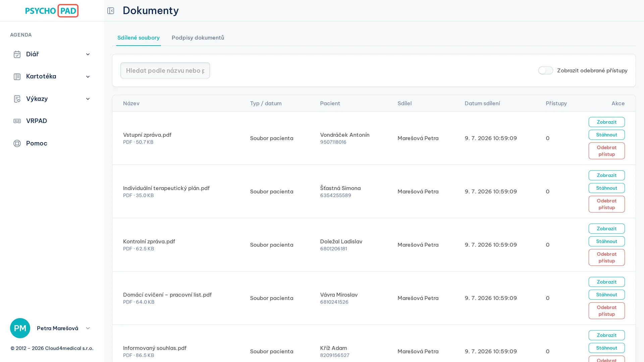Odebrat přístup for Domácí cvičení pracovní list.pdf

pyautogui.click(x=606, y=311)
